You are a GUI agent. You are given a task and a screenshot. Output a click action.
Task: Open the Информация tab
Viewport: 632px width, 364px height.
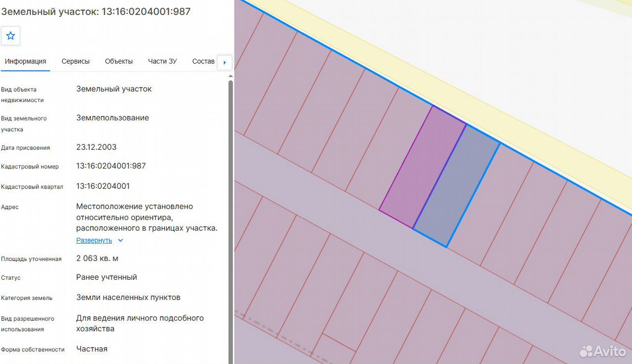click(26, 62)
